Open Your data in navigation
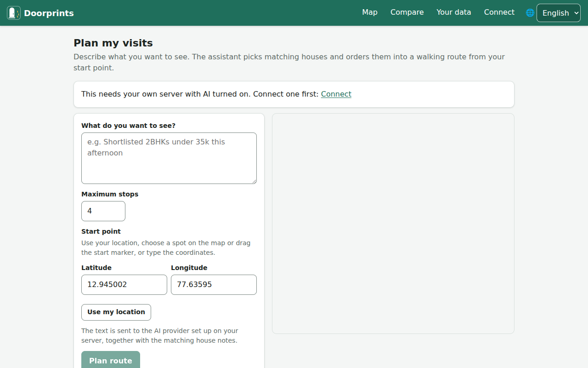 click(x=454, y=12)
